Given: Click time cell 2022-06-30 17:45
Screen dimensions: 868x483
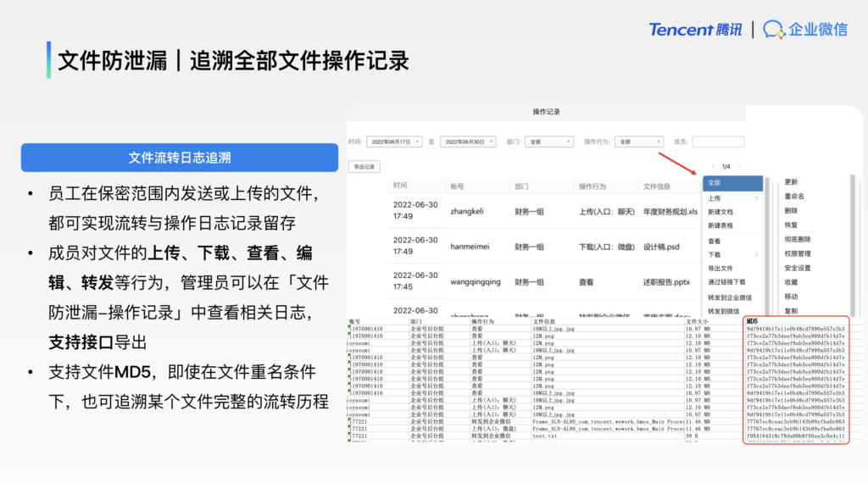Looking at the screenshot, I should pyautogui.click(x=415, y=281).
